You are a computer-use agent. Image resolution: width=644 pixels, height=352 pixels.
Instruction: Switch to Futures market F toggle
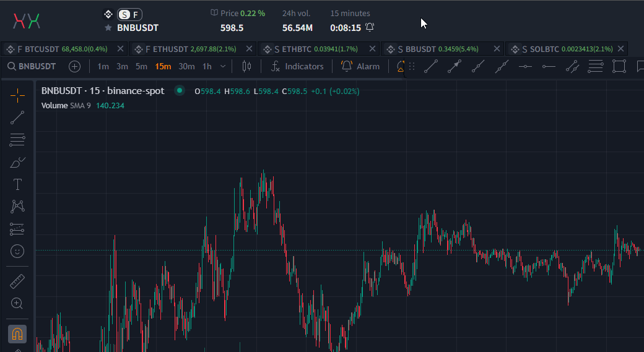point(136,15)
